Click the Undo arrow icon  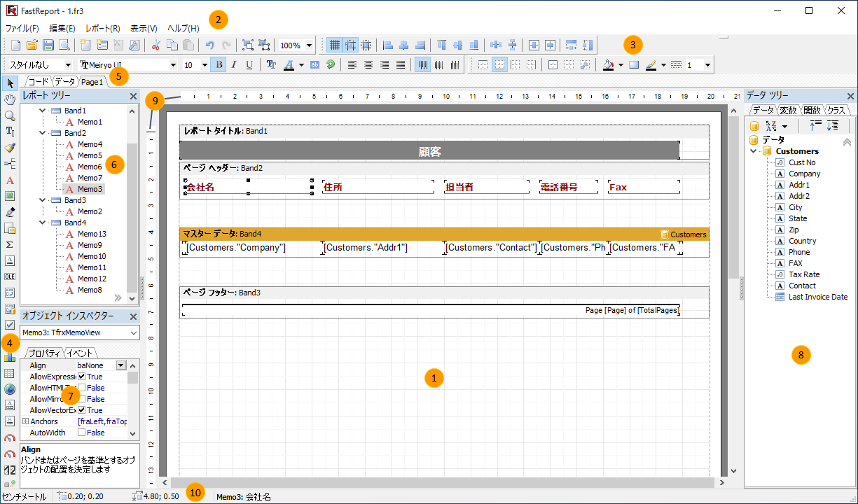209,45
